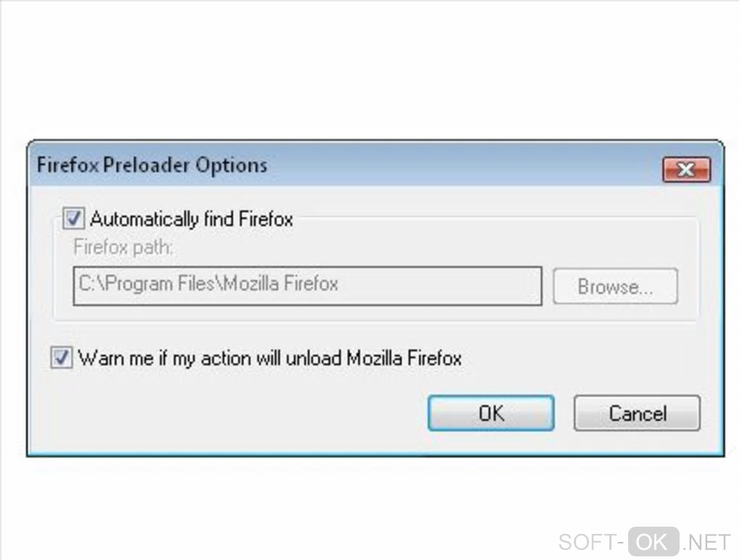Uncheck the Warn me before unload checkbox
The height and width of the screenshot is (560, 739).
coord(62,357)
